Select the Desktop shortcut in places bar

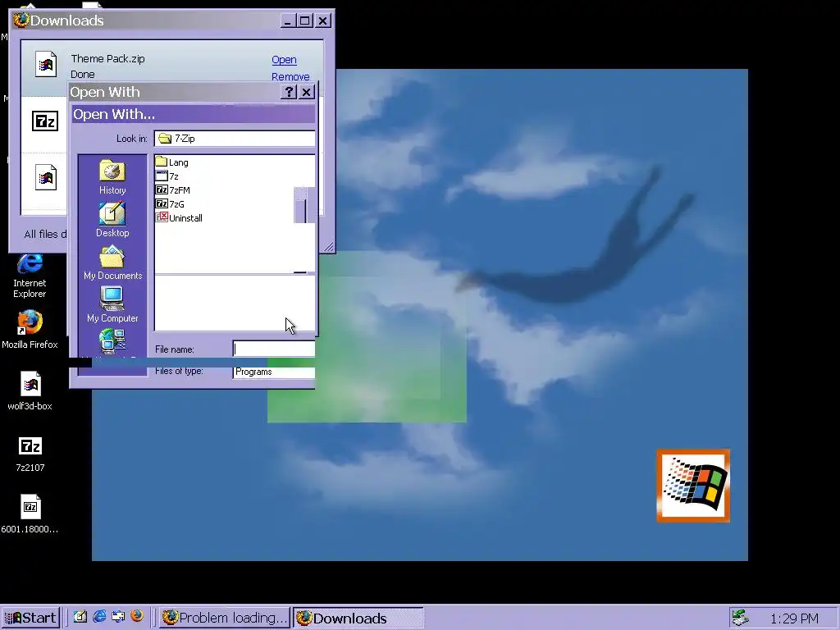click(x=112, y=220)
